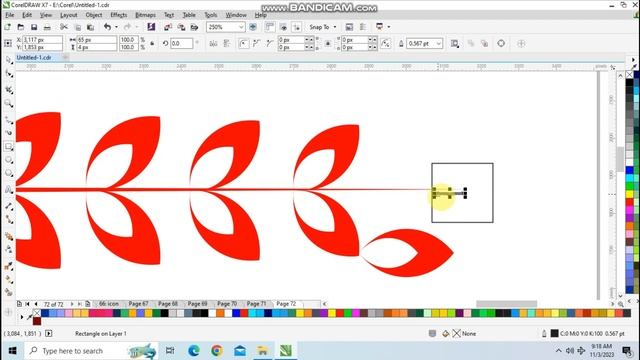Toggle the Chamfered corner button
This screenshot has height=360, width=640.
(x=269, y=43)
